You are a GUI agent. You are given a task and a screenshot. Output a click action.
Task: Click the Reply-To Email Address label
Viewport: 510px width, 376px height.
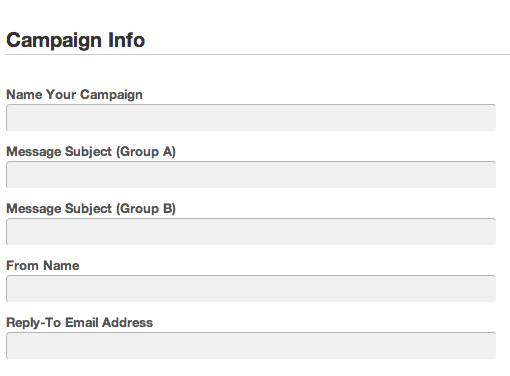pyautogui.click(x=80, y=323)
